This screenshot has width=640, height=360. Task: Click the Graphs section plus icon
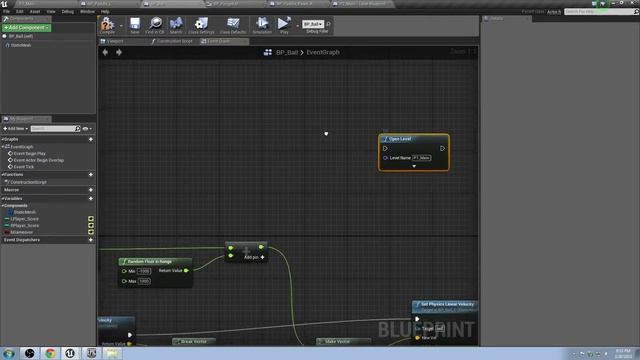pyautogui.click(x=91, y=139)
